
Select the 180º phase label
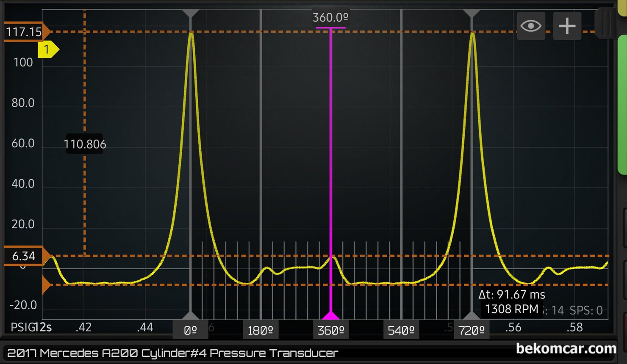(x=260, y=331)
